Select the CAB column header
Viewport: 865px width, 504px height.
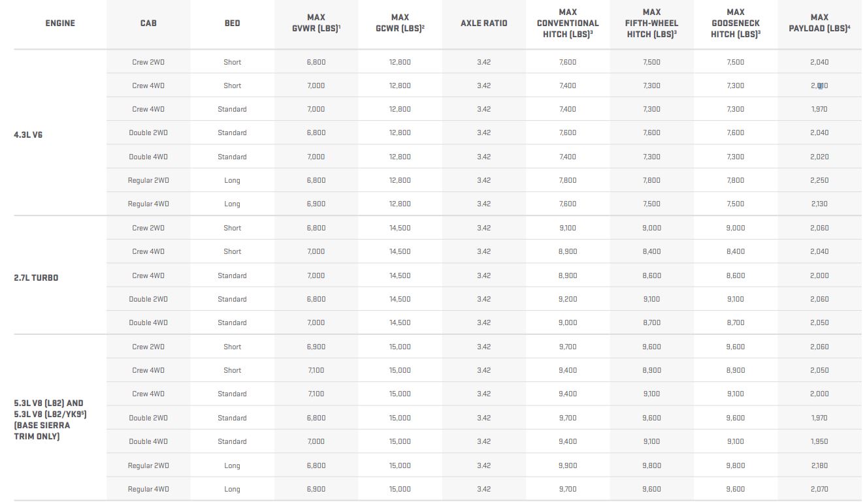click(x=148, y=23)
